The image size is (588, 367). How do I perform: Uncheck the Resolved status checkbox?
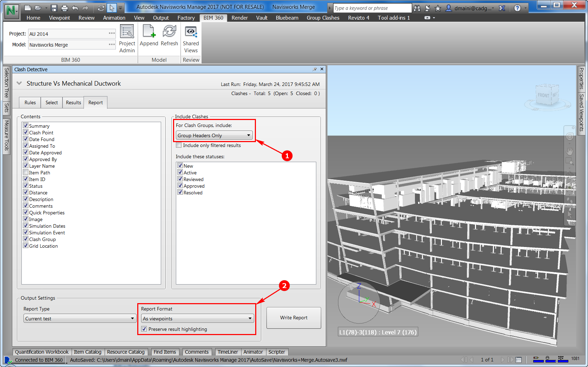click(180, 192)
